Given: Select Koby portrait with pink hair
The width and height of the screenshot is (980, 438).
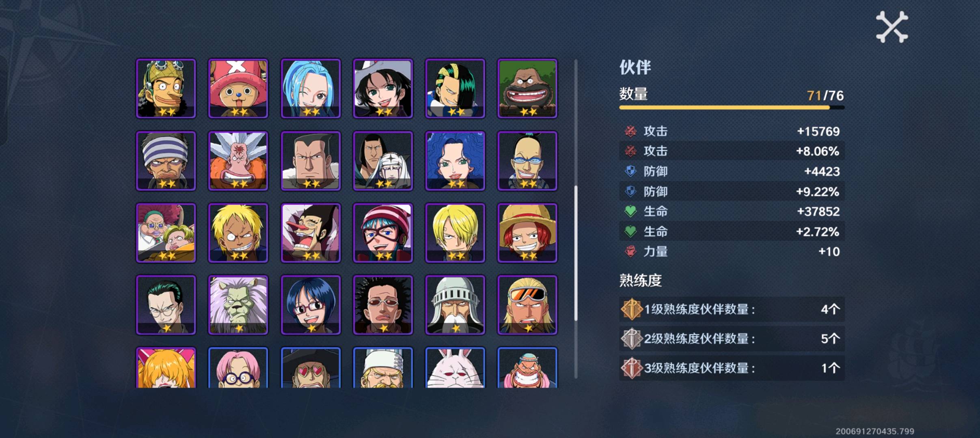Looking at the screenshot, I should 238,368.
